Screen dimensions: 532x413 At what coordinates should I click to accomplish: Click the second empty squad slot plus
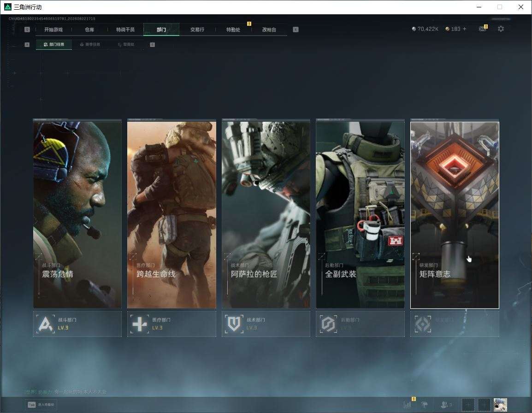(484, 405)
